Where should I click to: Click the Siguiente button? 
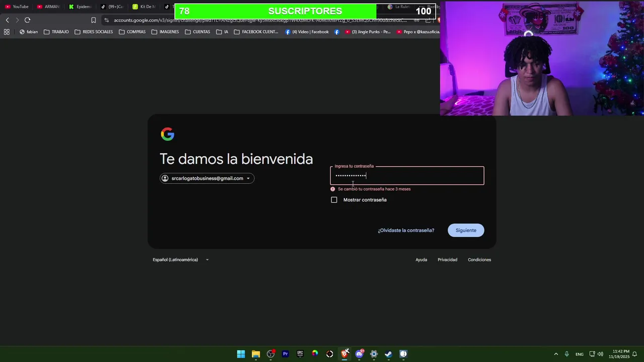point(466,230)
